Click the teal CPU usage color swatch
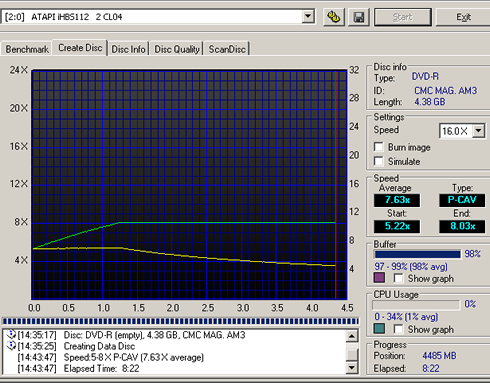This screenshot has height=383, width=490. tap(379, 329)
